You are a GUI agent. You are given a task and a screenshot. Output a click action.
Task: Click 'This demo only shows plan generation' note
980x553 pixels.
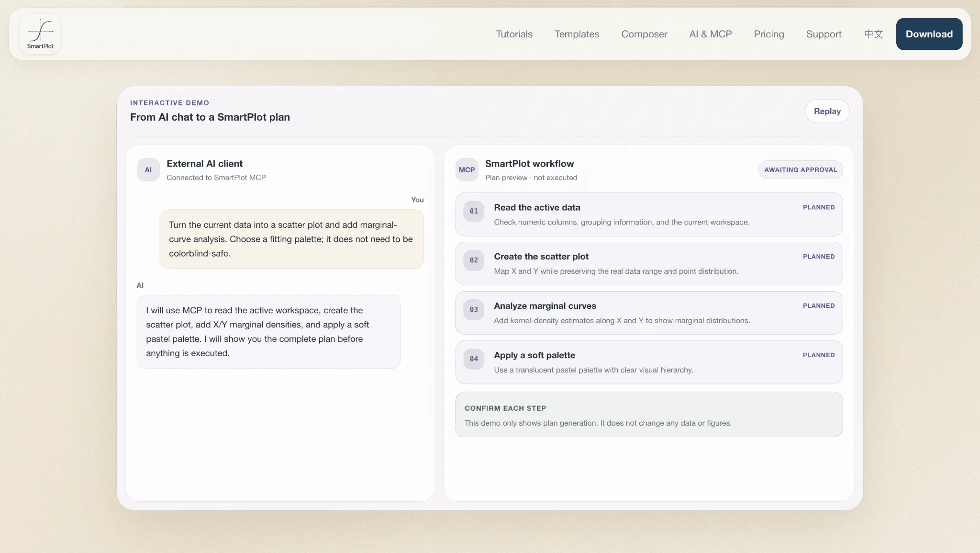point(598,423)
